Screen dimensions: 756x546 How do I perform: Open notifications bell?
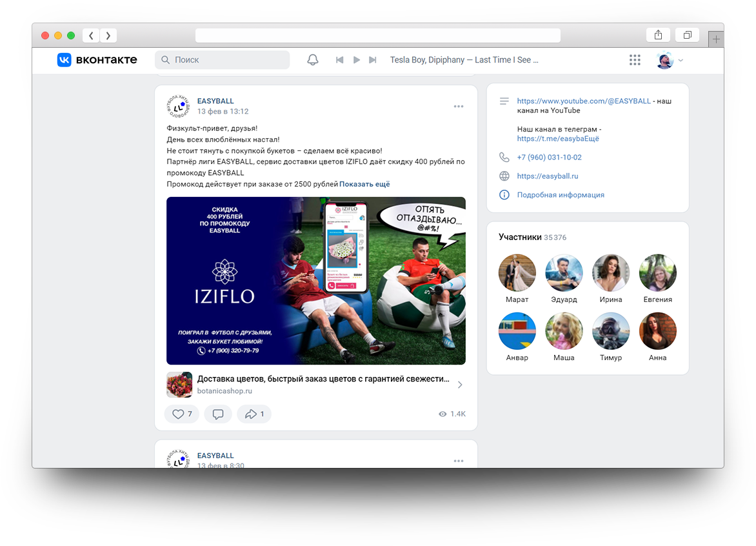(313, 60)
